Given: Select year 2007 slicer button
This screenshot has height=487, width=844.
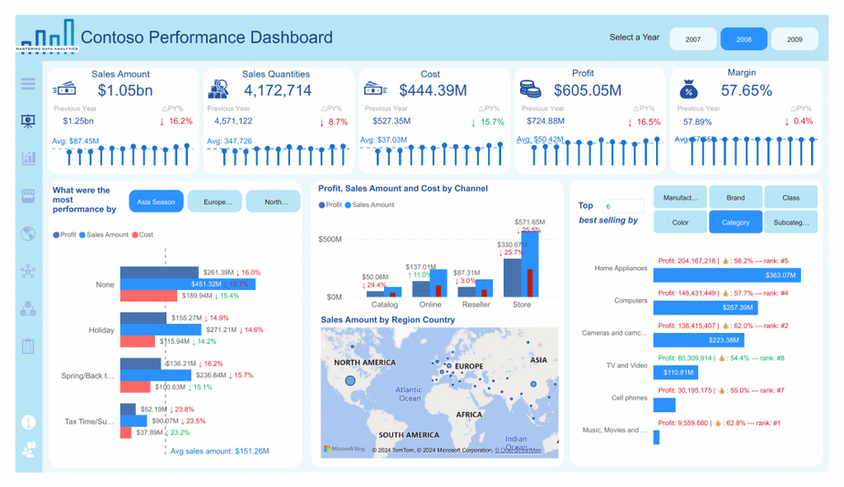Looking at the screenshot, I should pos(693,39).
